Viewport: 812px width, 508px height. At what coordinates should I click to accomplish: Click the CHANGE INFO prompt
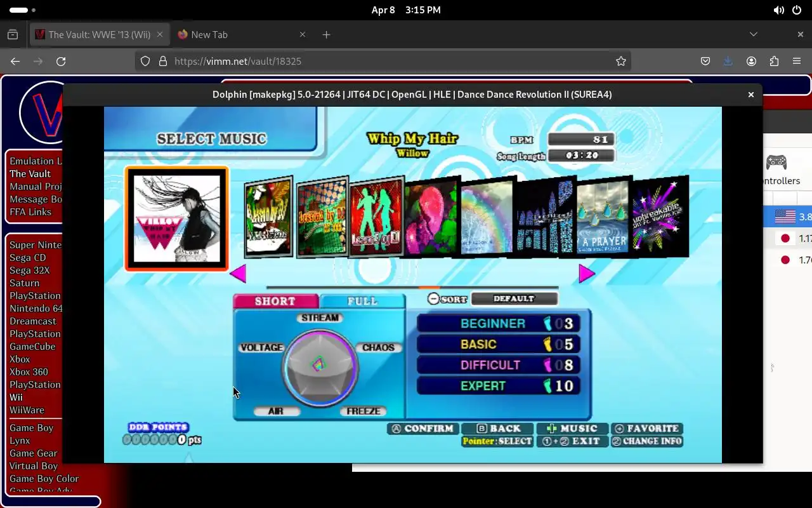(x=647, y=441)
